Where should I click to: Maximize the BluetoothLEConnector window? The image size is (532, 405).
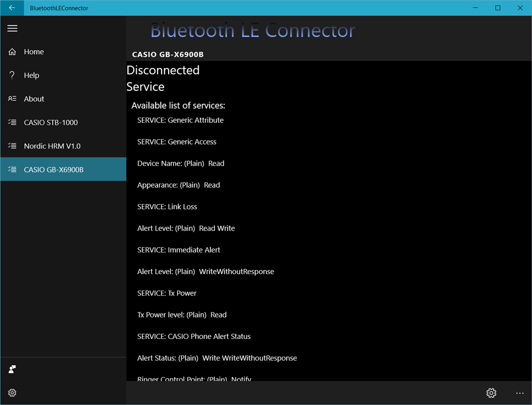tap(498, 8)
